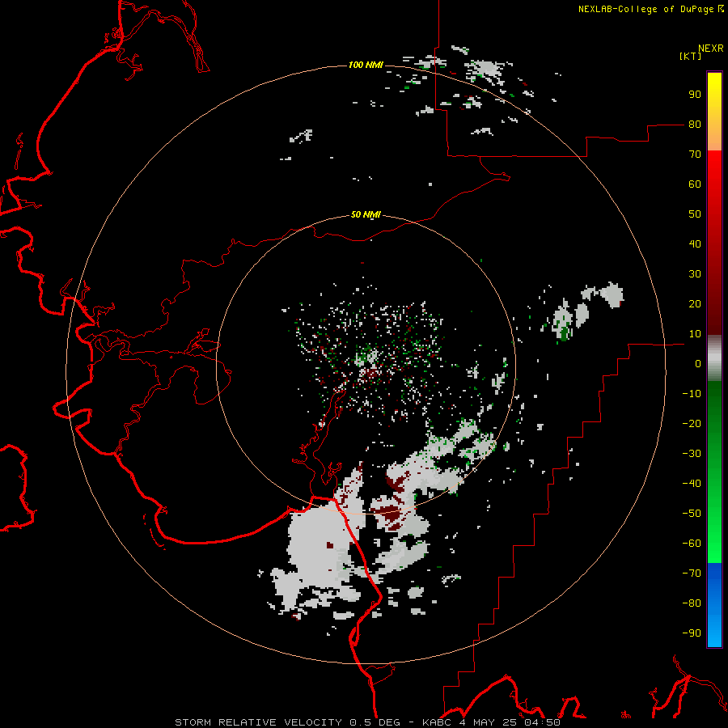The image size is (728, 728).
Task: Click the 70 value on velocity scale
Action: [x=695, y=154]
